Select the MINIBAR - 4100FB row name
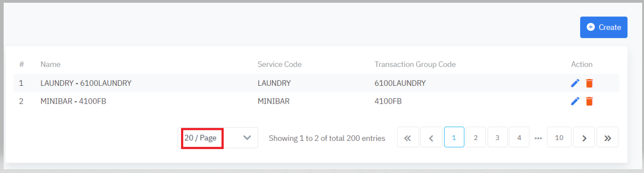The width and height of the screenshot is (644, 173). 73,101
